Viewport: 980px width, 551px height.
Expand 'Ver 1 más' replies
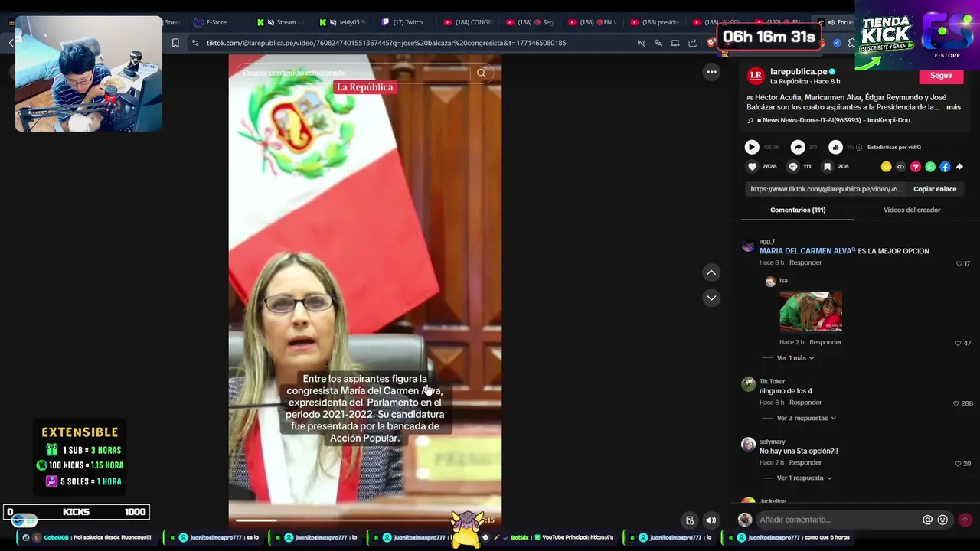pyautogui.click(x=795, y=358)
